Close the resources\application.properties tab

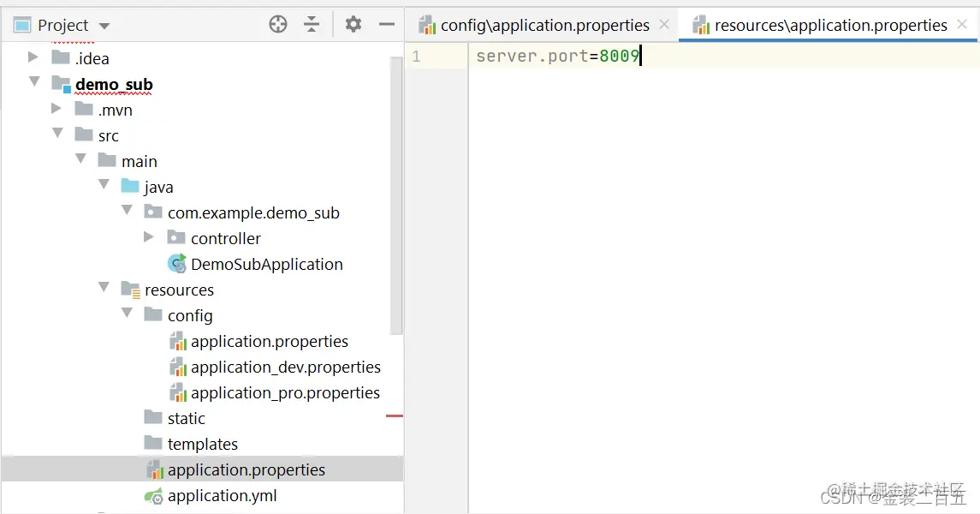click(x=962, y=24)
